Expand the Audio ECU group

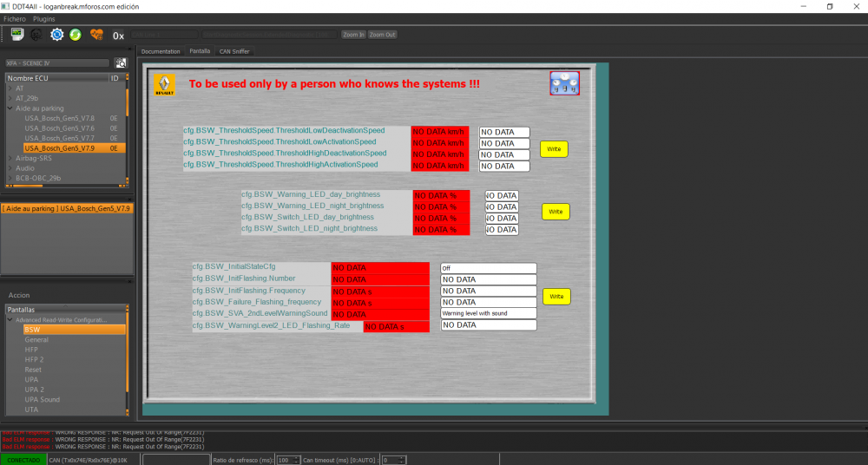click(10, 167)
